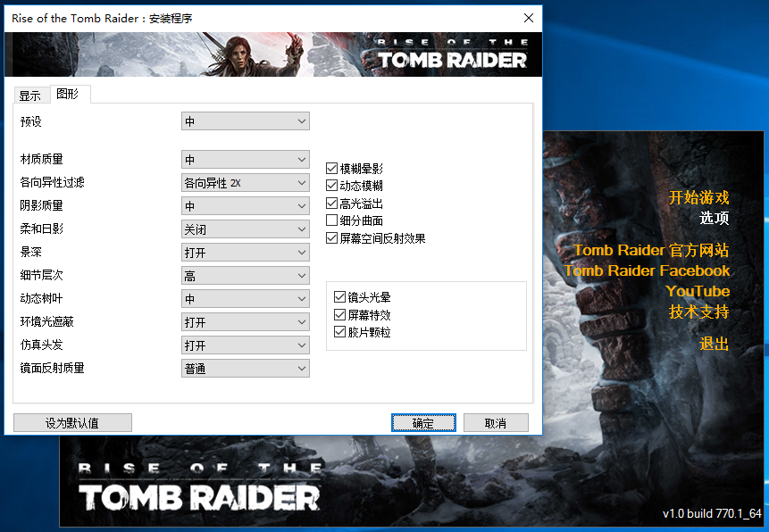This screenshot has height=532, width=769.
Task: Click the 取消 button
Action: pyautogui.click(x=496, y=423)
